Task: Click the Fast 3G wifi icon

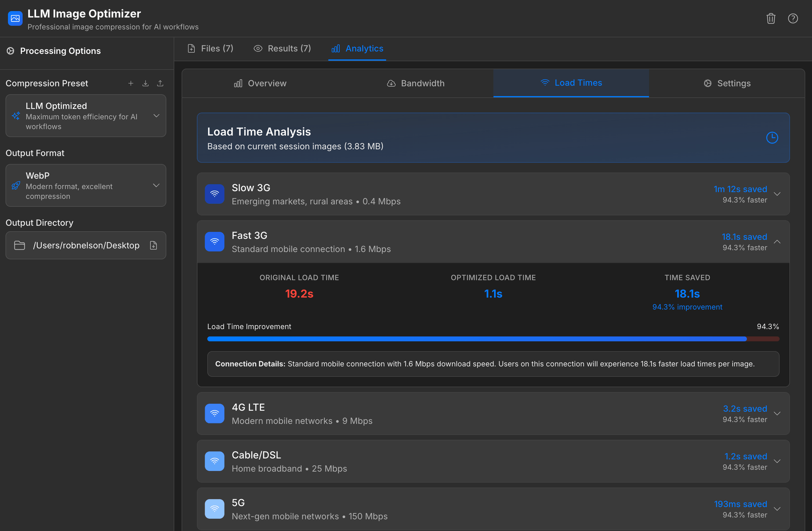Action: click(x=214, y=242)
